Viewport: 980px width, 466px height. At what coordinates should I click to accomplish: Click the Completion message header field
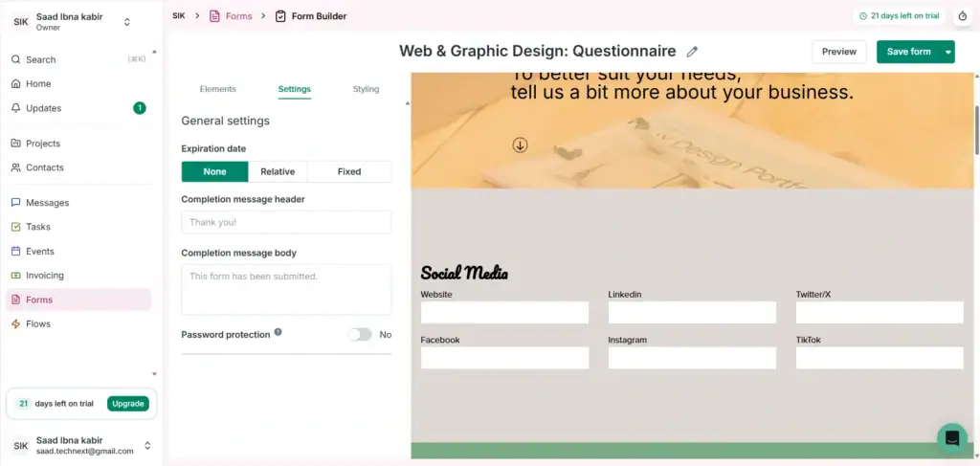(286, 222)
